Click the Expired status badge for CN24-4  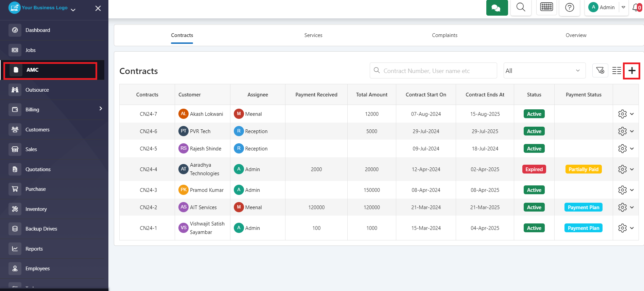pyautogui.click(x=534, y=169)
